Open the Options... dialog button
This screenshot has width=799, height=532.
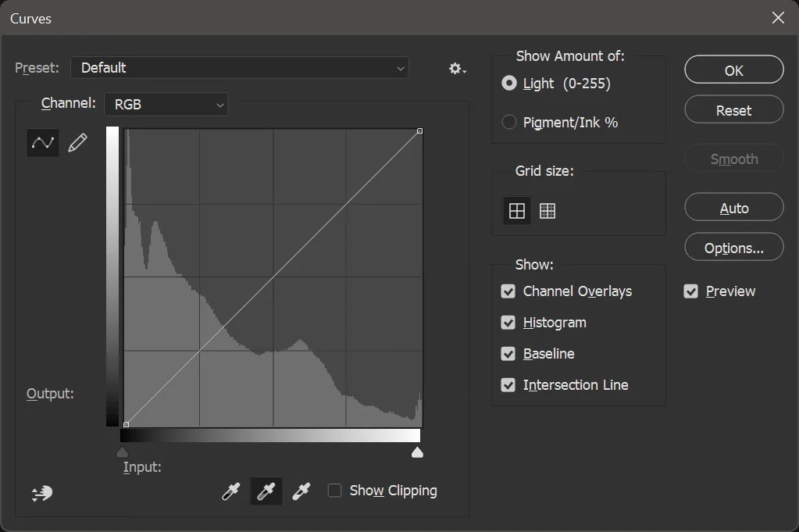coord(733,248)
